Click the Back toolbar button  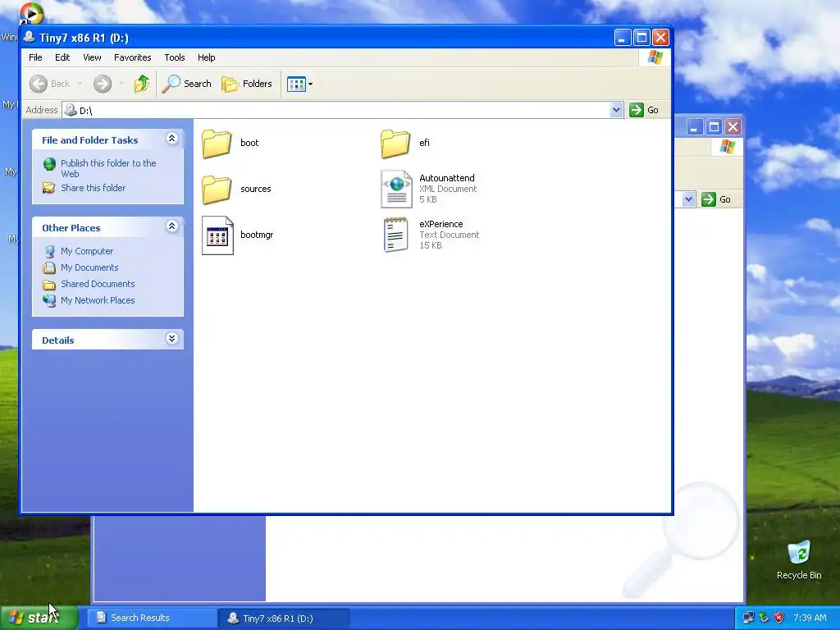coord(50,84)
